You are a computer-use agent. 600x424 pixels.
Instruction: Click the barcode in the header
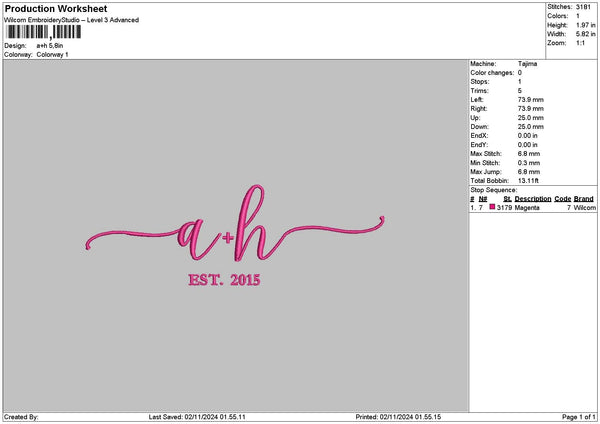(x=43, y=32)
